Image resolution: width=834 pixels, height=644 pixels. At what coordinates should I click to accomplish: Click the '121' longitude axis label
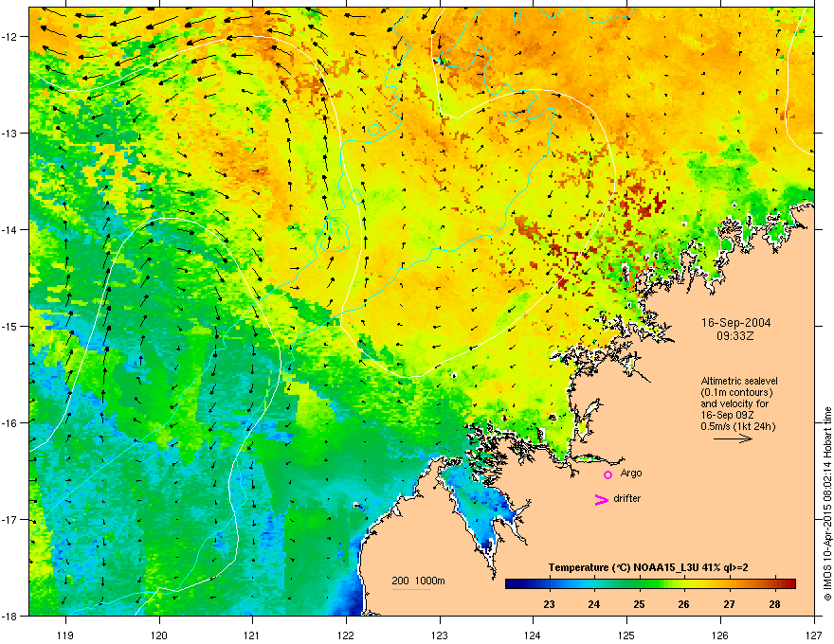point(252,635)
